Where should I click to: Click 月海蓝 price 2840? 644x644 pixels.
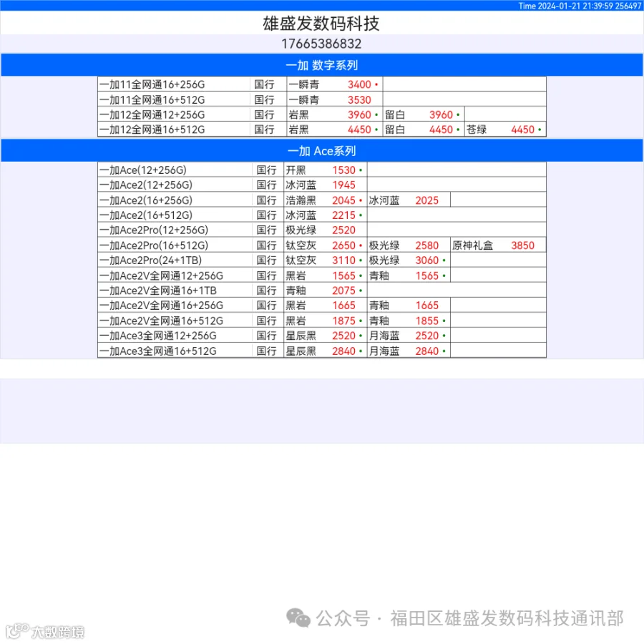(x=426, y=351)
